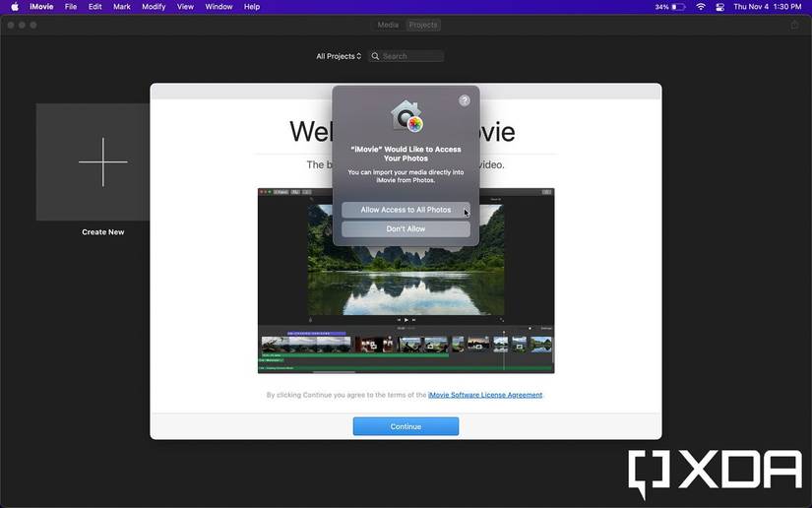Image resolution: width=812 pixels, height=508 pixels.
Task: Switch to the Media tab
Action: click(x=388, y=25)
